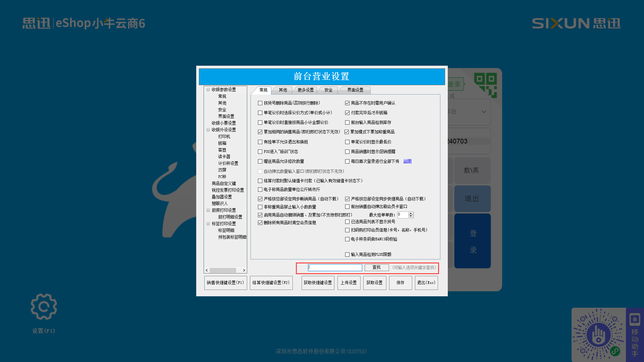Image resolution: width=644 pixels, height=362 pixels.
Task: Switch to the 界面设置 tab
Action: [x=355, y=90]
